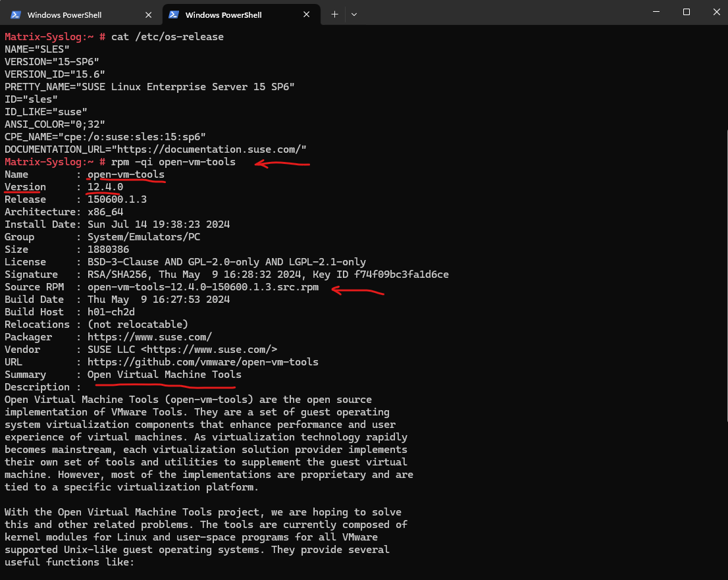Click the CPE_NAME line

pyautogui.click(x=105, y=137)
